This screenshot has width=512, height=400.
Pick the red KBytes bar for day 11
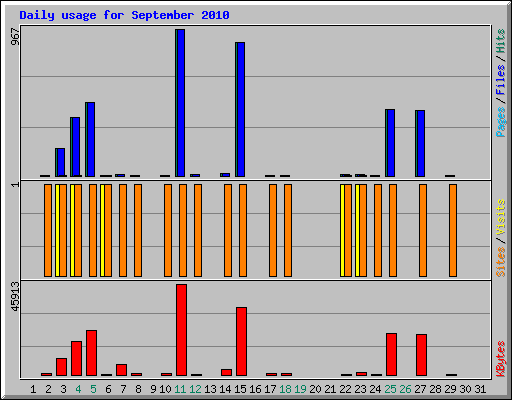182,330
